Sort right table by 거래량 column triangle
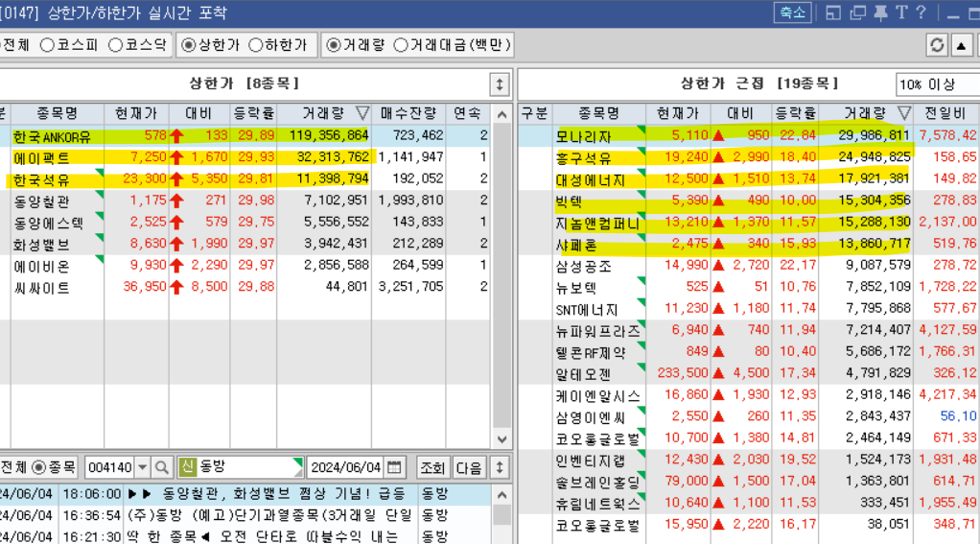 [903, 113]
